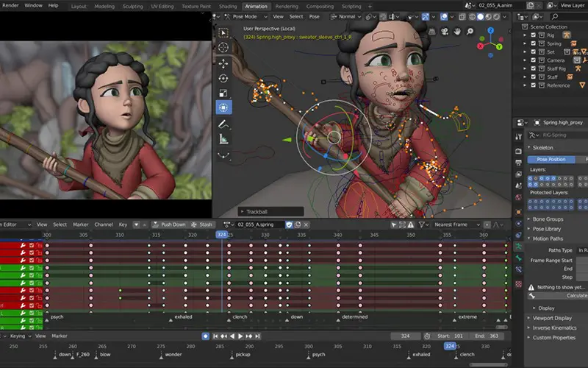Image resolution: width=588 pixels, height=368 pixels.
Task: Jump to the end frame
Action: [x=257, y=336]
